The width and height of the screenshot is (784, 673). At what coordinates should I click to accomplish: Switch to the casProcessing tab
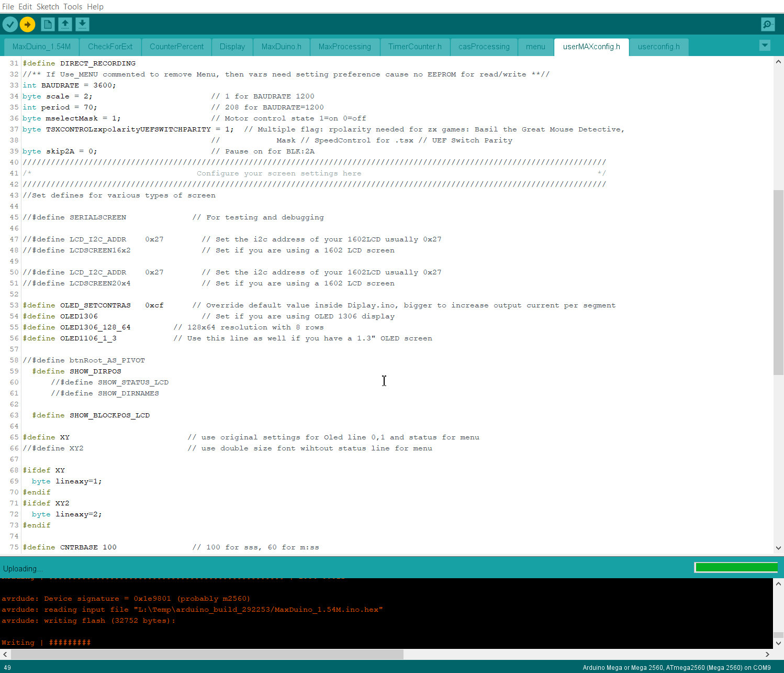(x=484, y=47)
